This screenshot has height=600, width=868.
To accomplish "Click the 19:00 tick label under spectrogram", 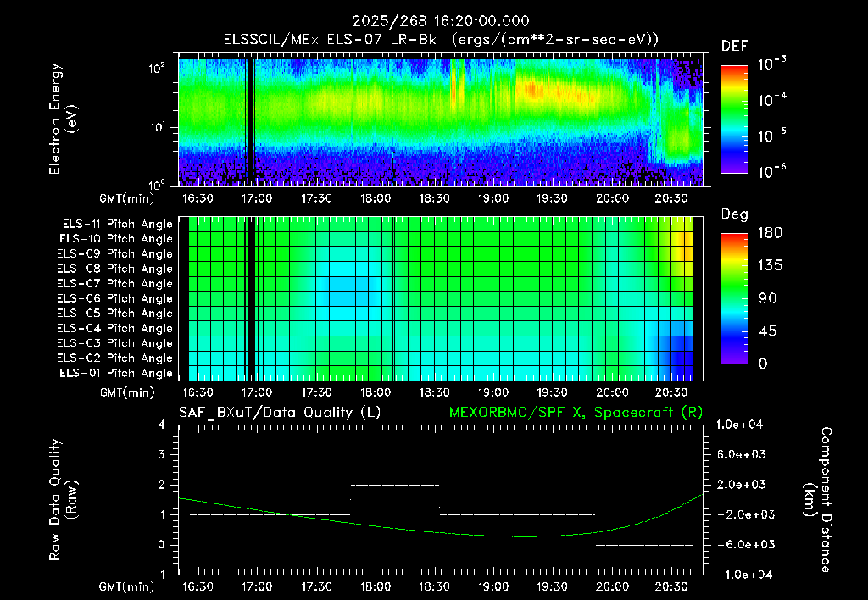I will [493, 198].
